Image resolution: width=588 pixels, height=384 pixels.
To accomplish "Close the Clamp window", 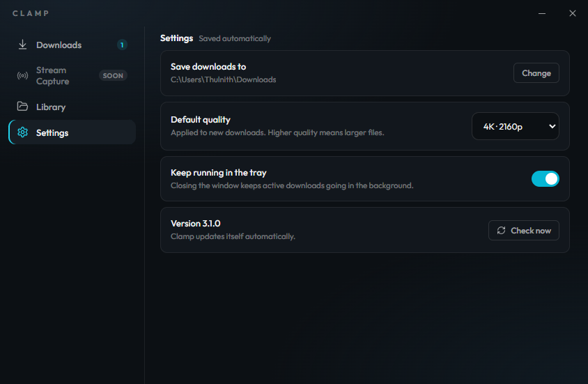I will coord(572,13).
